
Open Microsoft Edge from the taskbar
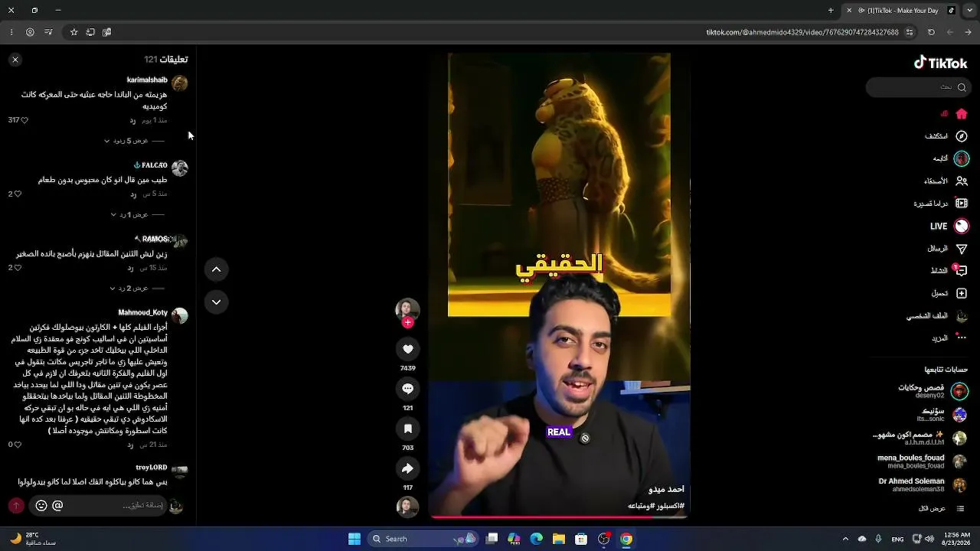(x=537, y=539)
